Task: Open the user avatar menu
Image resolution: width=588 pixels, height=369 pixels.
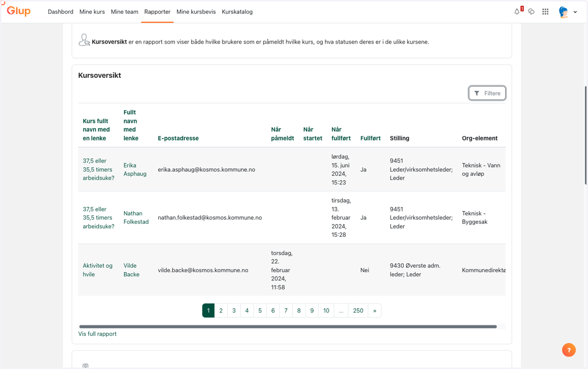Action: point(563,12)
